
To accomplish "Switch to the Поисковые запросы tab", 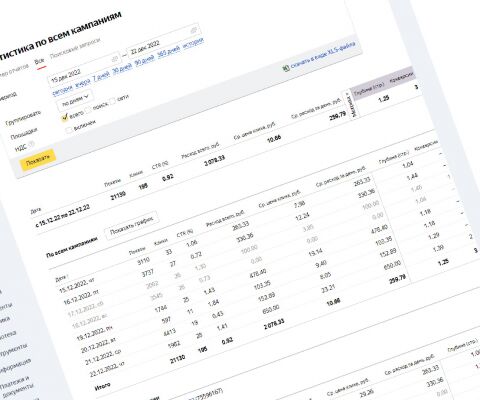I will pyautogui.click(x=75, y=49).
